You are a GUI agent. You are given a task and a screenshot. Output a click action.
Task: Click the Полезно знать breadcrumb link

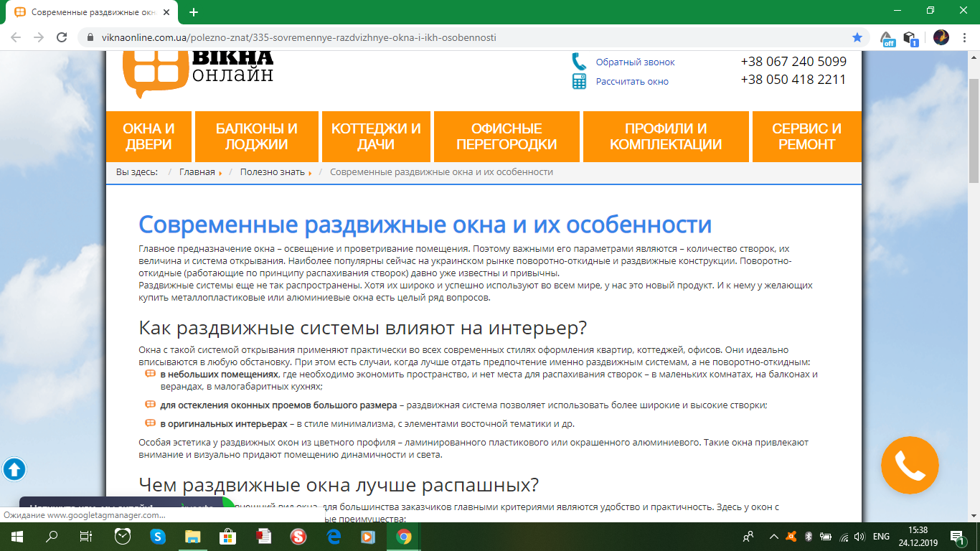coord(273,172)
